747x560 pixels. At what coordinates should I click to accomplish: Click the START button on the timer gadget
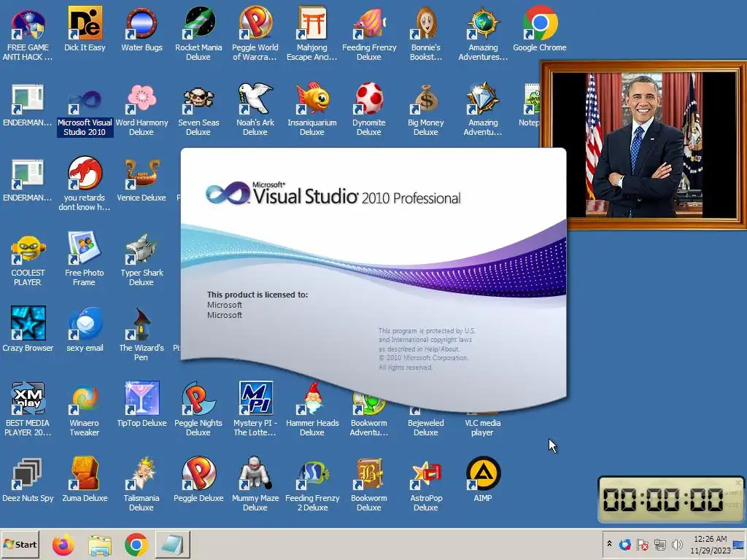[x=734, y=493]
